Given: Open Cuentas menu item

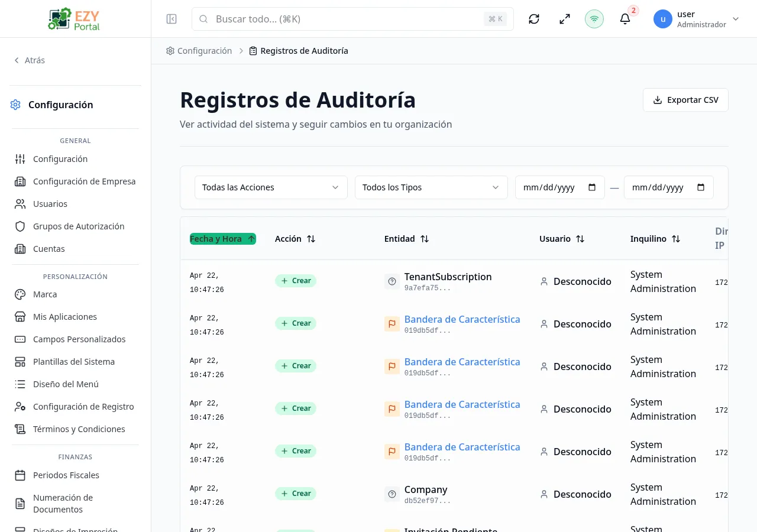Looking at the screenshot, I should [76, 249].
